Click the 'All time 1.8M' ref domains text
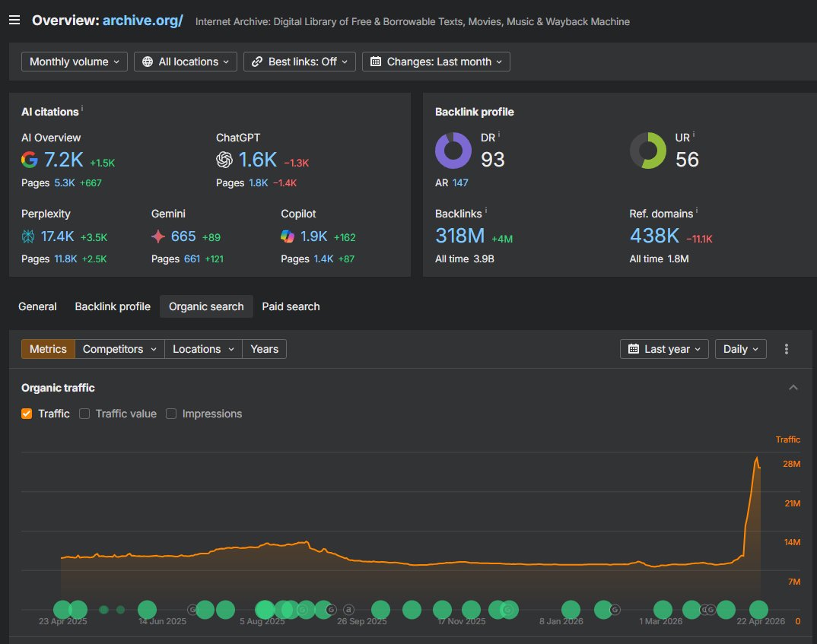 [659, 259]
